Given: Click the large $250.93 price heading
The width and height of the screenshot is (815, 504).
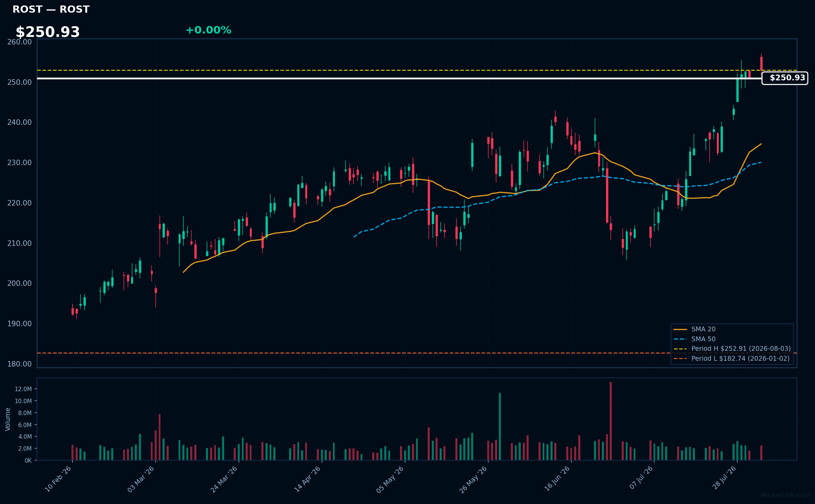Looking at the screenshot, I should (48, 32).
